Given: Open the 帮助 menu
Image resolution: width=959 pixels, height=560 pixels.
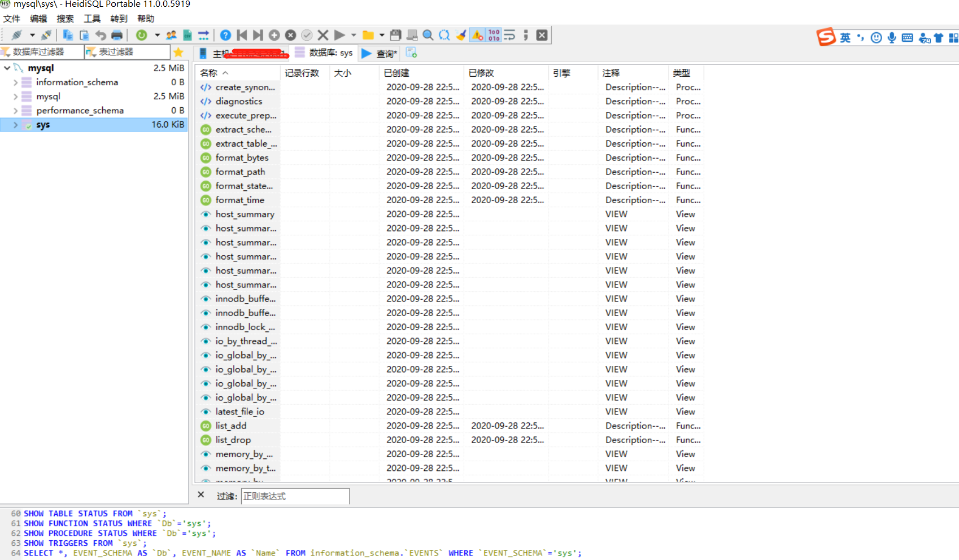Looking at the screenshot, I should pos(146,19).
